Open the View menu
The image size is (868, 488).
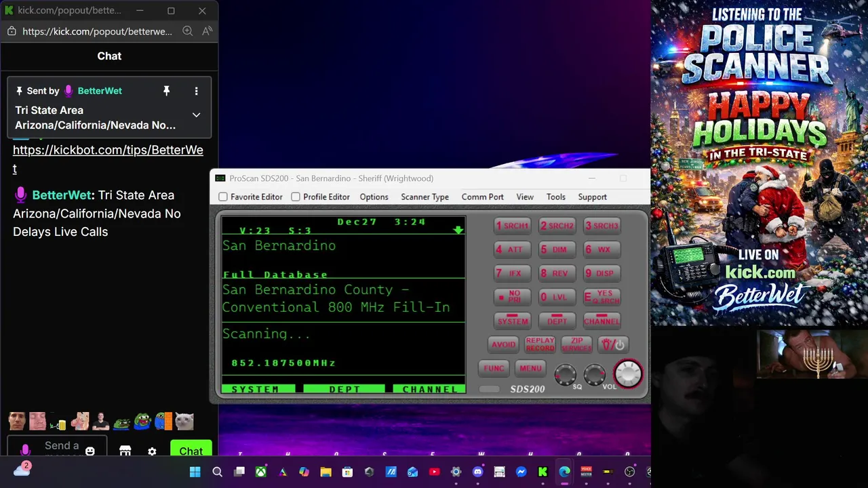(x=525, y=197)
